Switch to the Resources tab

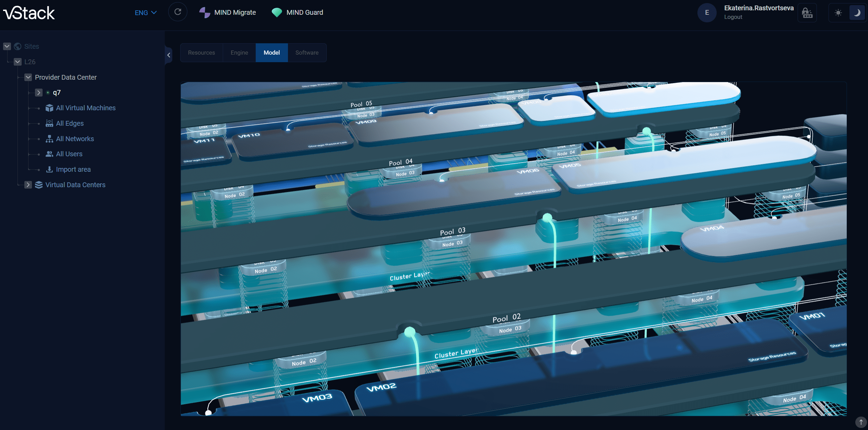click(201, 53)
